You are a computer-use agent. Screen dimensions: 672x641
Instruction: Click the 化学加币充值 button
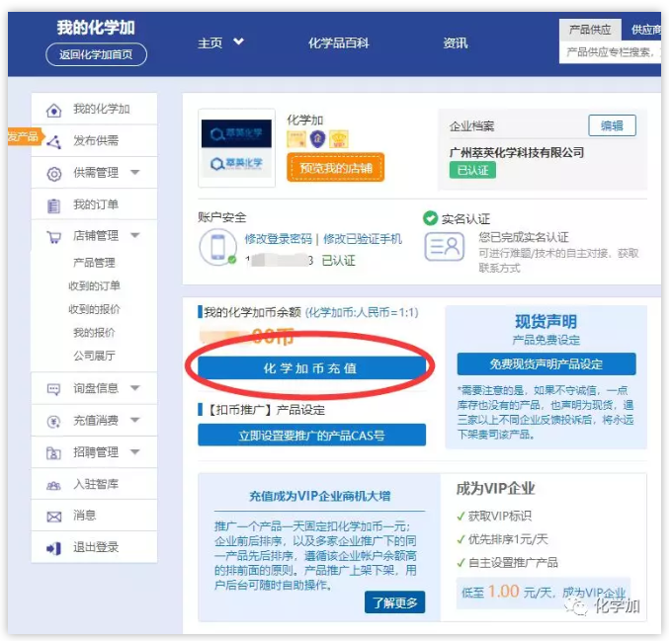(311, 367)
